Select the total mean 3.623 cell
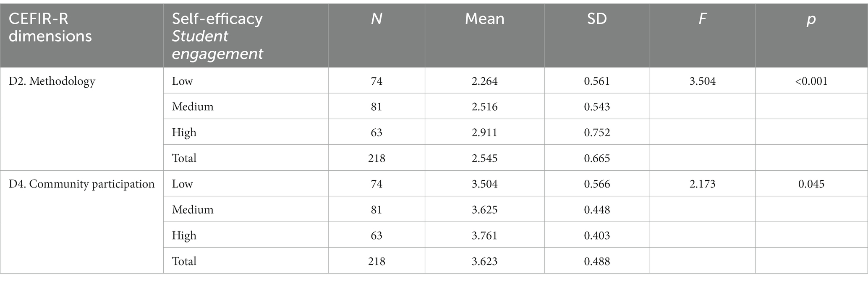 tap(484, 262)
